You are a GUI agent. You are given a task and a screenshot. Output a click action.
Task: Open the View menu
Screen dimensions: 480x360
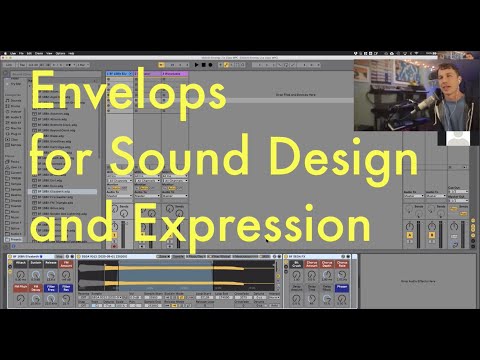click(49, 53)
